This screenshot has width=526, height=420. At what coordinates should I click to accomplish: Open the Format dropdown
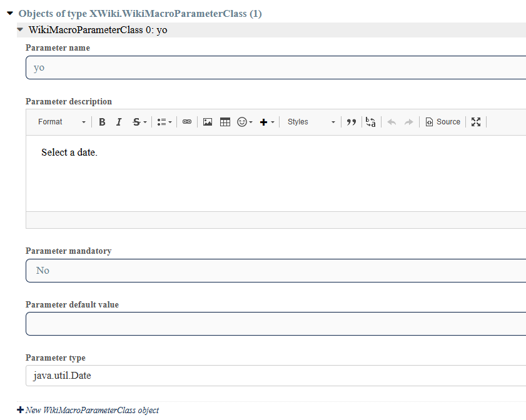pyautogui.click(x=61, y=122)
